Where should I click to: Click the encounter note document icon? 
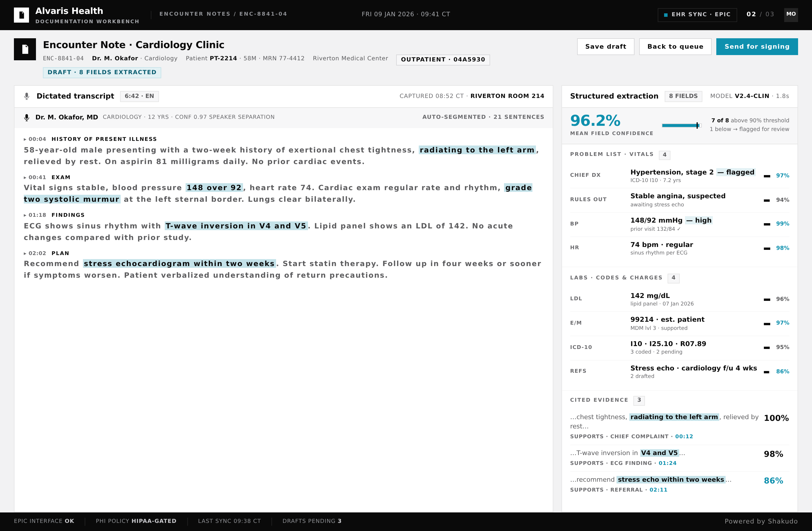coord(25,49)
